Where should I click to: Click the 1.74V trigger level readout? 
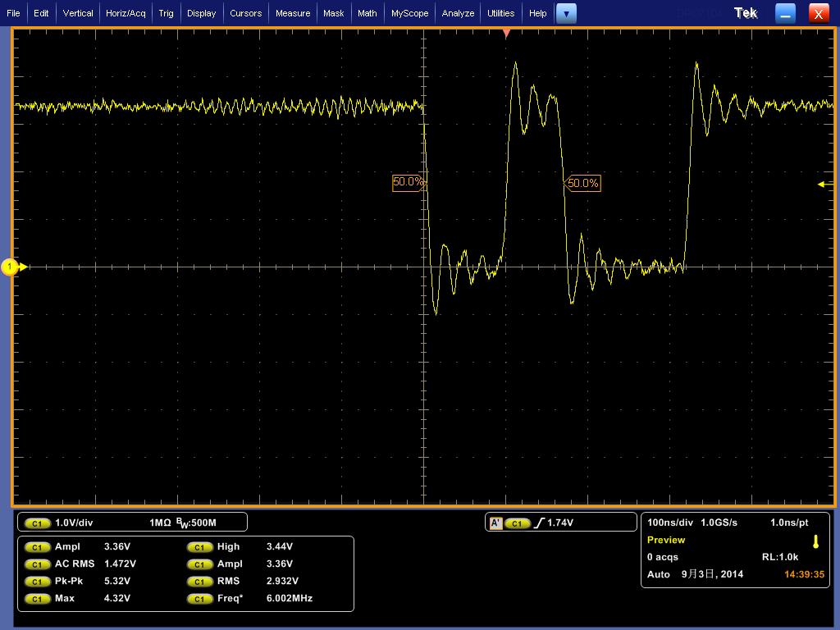pos(560,523)
